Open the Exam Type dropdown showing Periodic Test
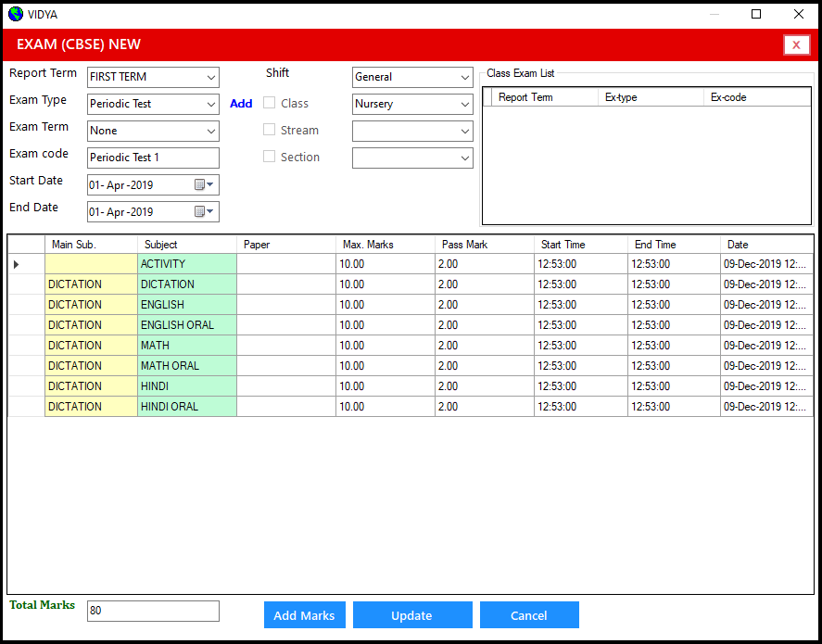The image size is (822, 644). [x=210, y=104]
